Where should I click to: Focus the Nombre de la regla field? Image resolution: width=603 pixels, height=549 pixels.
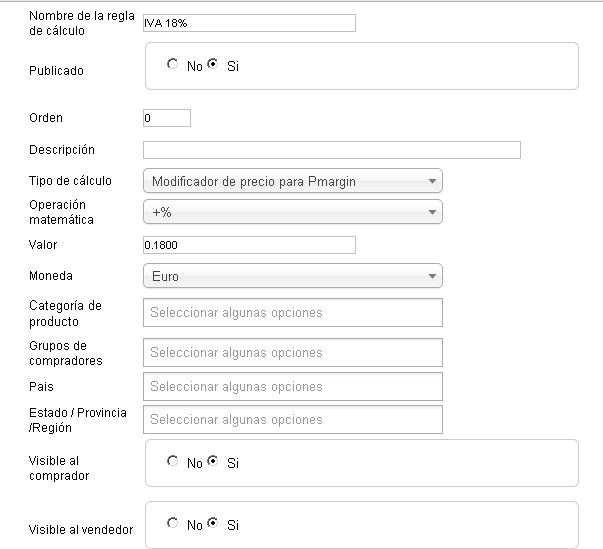(249, 23)
